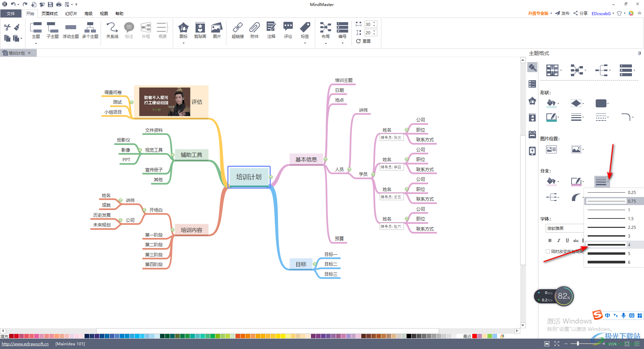Viewport: 644px width, 349px height.
Task: Insert an icon marker via 图标
Action: 183,30
